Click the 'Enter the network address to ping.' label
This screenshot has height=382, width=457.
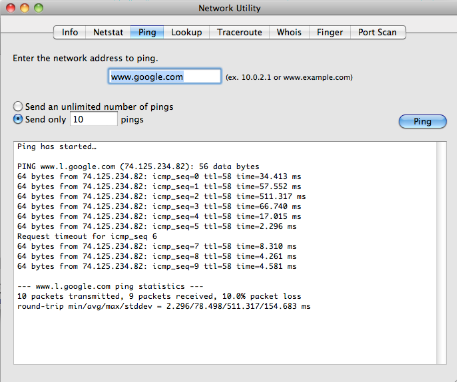[x=85, y=58]
